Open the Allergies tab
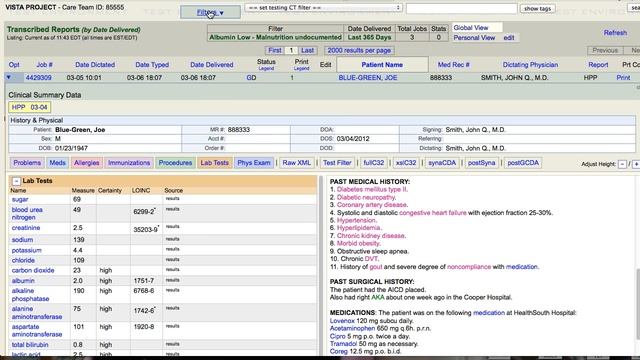The image size is (640, 360). tap(87, 163)
